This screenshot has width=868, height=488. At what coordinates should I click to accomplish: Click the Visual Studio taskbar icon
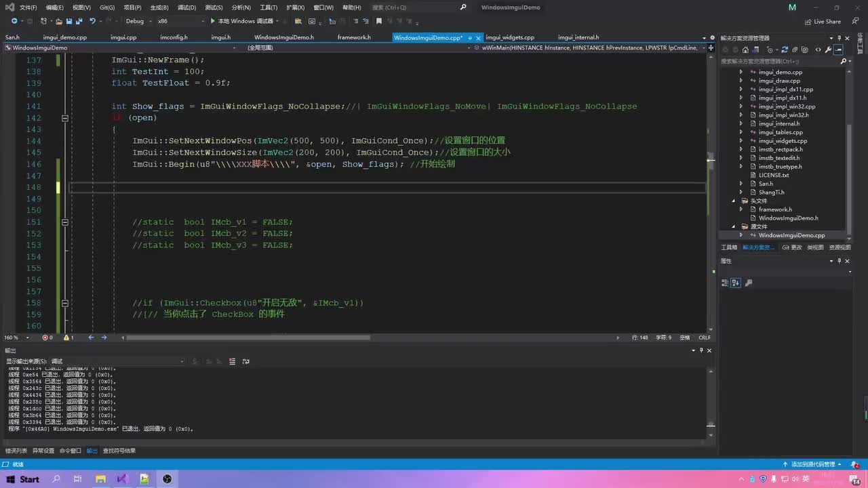click(122, 479)
